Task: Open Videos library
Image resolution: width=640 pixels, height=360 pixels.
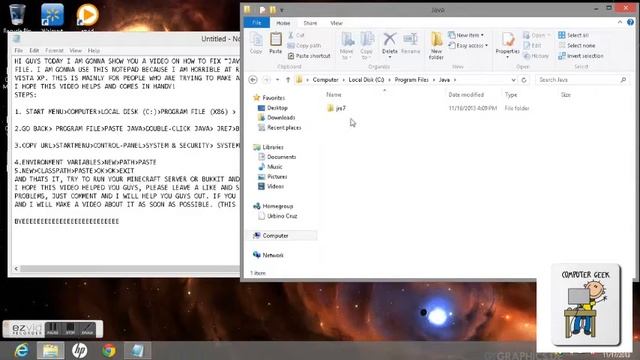Action: click(271, 187)
